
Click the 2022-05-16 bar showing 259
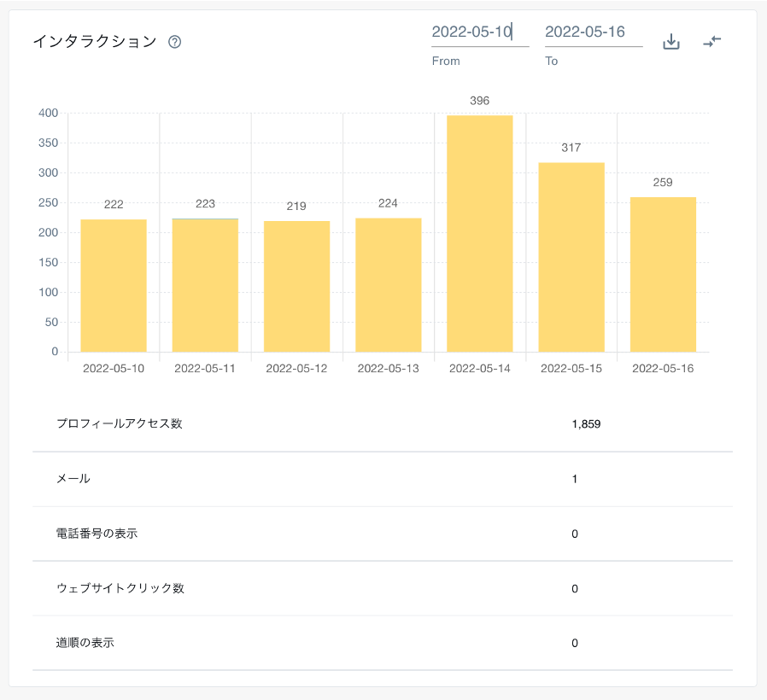[663, 274]
